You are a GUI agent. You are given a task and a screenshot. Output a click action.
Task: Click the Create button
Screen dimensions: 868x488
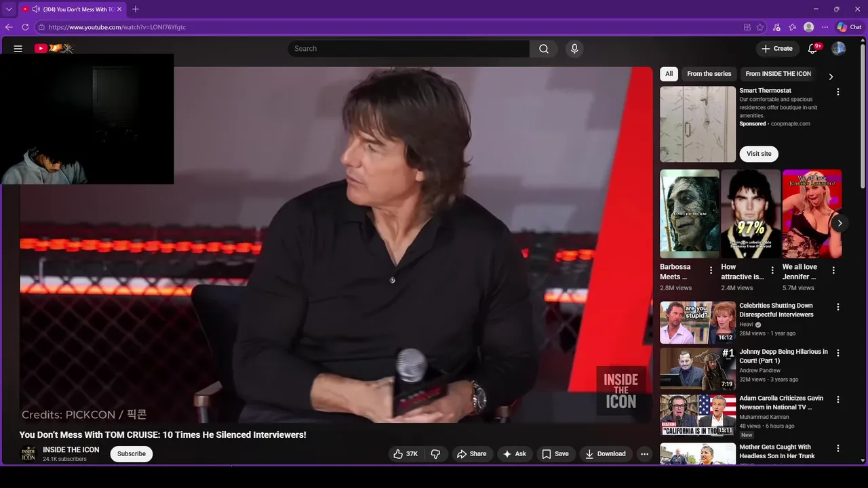[x=776, y=49]
